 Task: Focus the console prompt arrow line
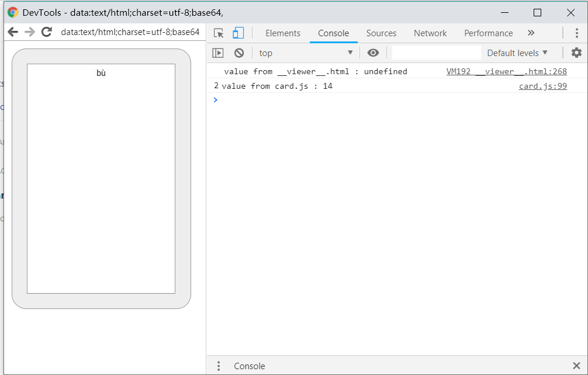pyautogui.click(x=397, y=100)
